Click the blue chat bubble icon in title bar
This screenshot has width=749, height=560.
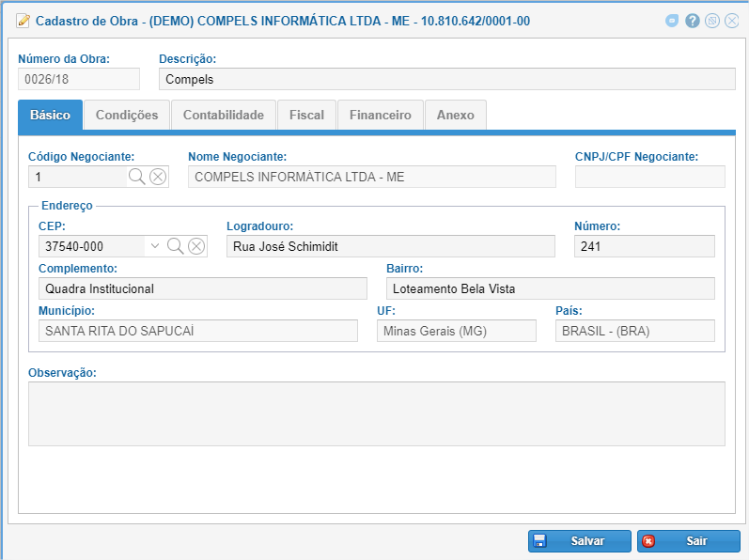pyautogui.click(x=672, y=21)
